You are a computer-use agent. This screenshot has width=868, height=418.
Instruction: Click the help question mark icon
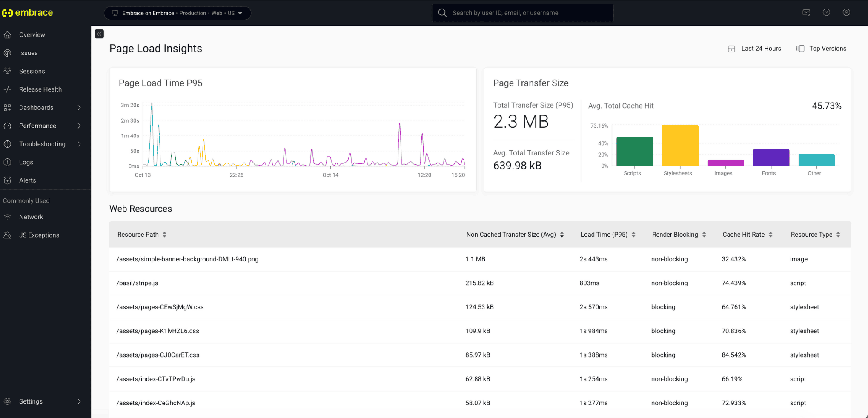click(x=826, y=13)
